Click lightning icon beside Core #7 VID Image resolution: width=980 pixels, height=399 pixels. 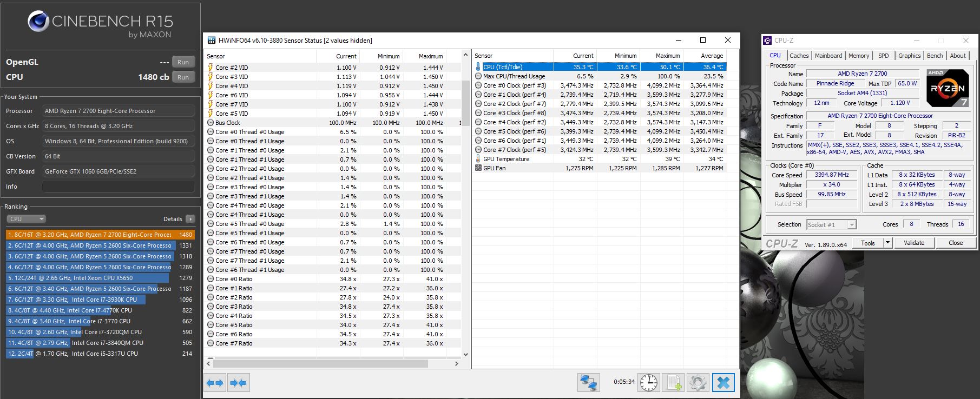click(211, 104)
